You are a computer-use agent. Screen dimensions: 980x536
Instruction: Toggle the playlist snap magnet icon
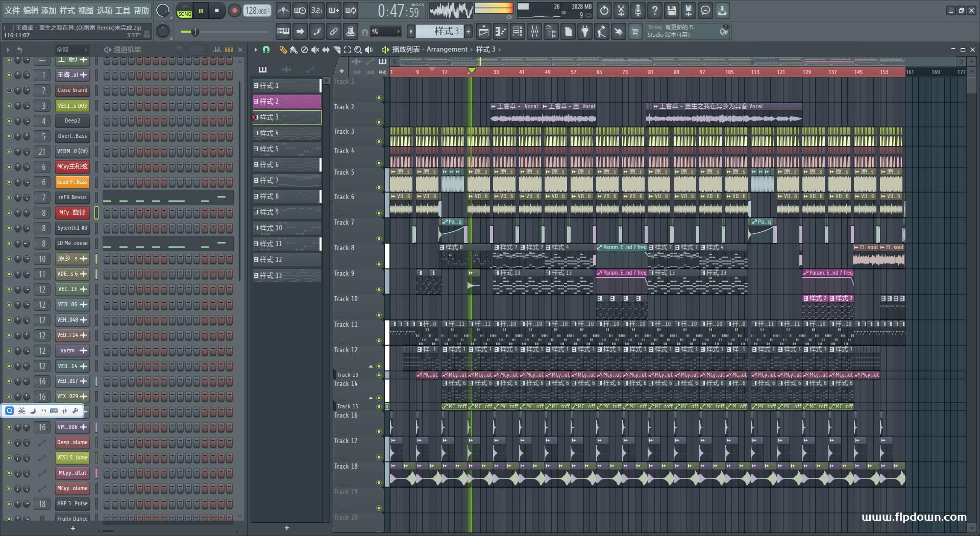click(x=266, y=50)
